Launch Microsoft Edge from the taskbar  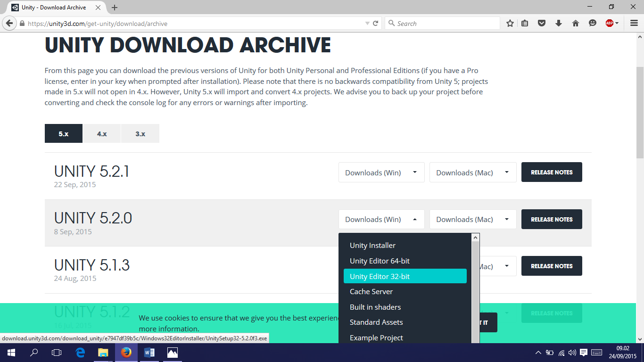[x=80, y=353]
